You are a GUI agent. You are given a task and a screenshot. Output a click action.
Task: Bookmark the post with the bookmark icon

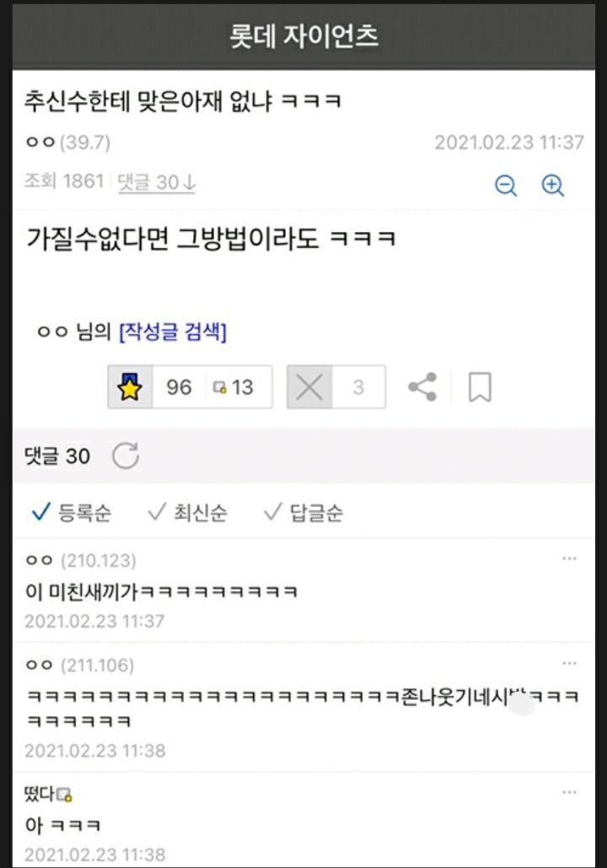[480, 387]
